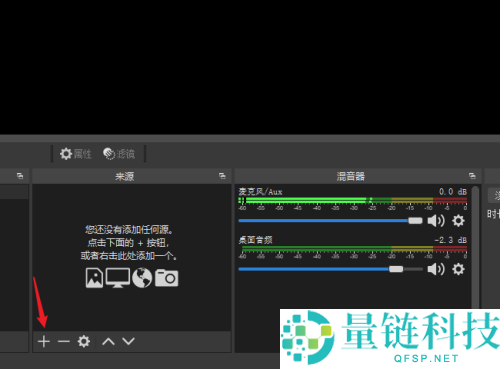Click the 属性 properties button

(76, 154)
